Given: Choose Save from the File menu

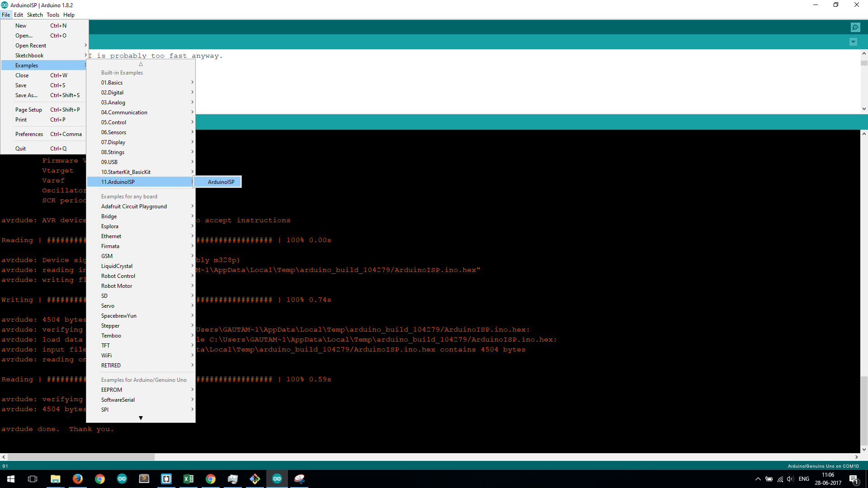Looking at the screenshot, I should [x=44, y=85].
